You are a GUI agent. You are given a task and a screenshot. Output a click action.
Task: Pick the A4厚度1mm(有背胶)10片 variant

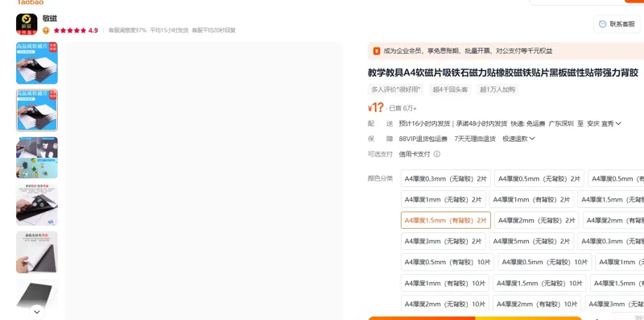coord(445,283)
